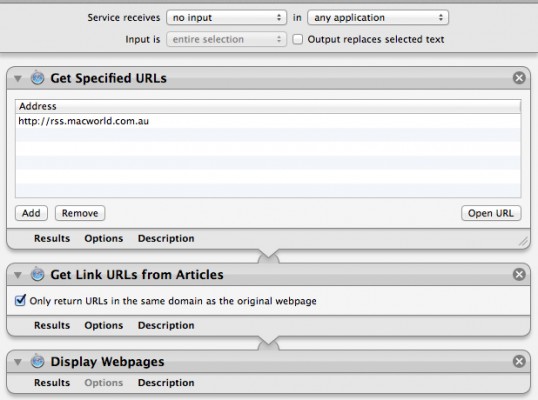Screen dimensions: 538x400
Task: Click the Remove button for URLs
Action: tap(80, 213)
